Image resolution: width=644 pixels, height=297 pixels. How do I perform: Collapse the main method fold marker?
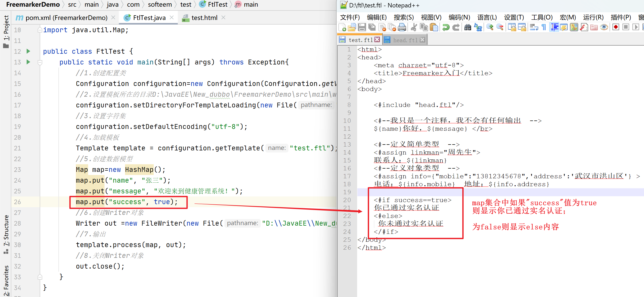[40, 62]
